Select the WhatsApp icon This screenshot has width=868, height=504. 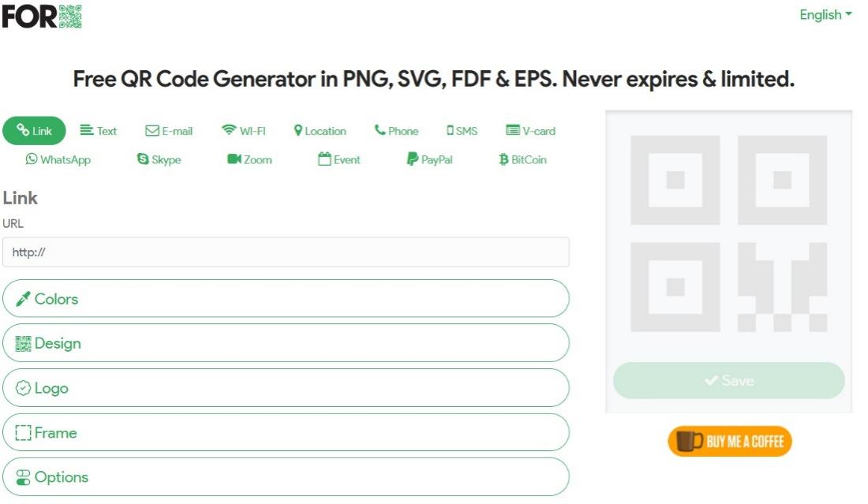32,159
